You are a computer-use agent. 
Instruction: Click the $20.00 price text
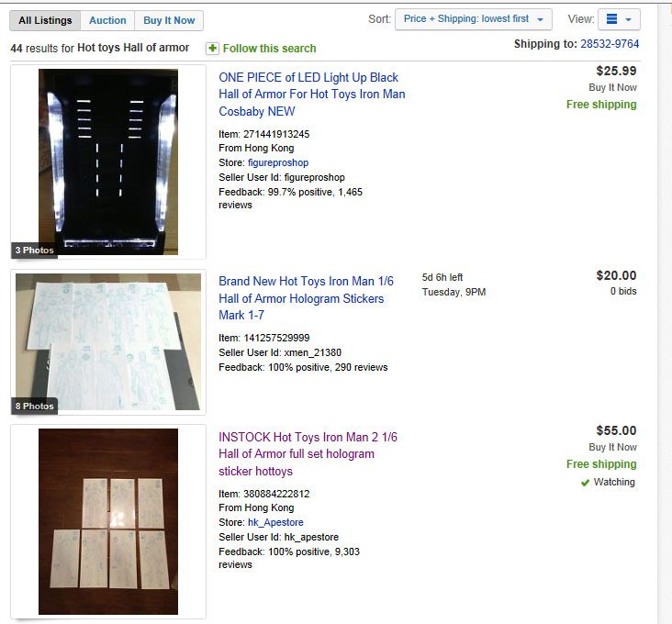coord(616,275)
